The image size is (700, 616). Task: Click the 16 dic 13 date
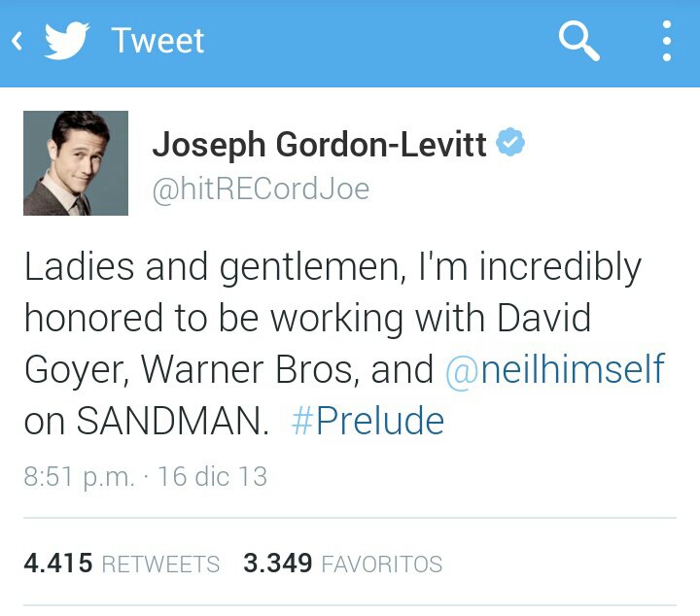pos(213,476)
